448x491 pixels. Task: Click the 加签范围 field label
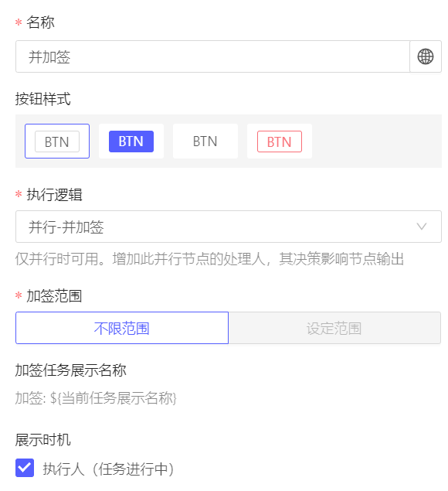click(54, 296)
